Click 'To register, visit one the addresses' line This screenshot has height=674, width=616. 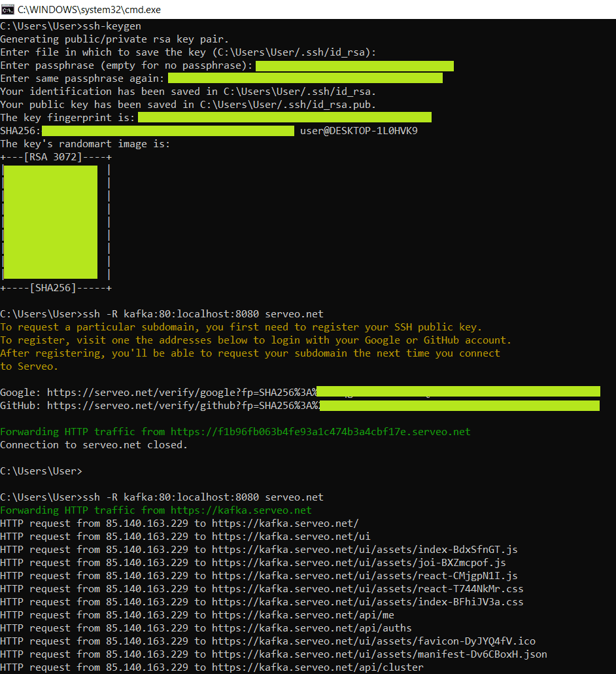coord(256,340)
